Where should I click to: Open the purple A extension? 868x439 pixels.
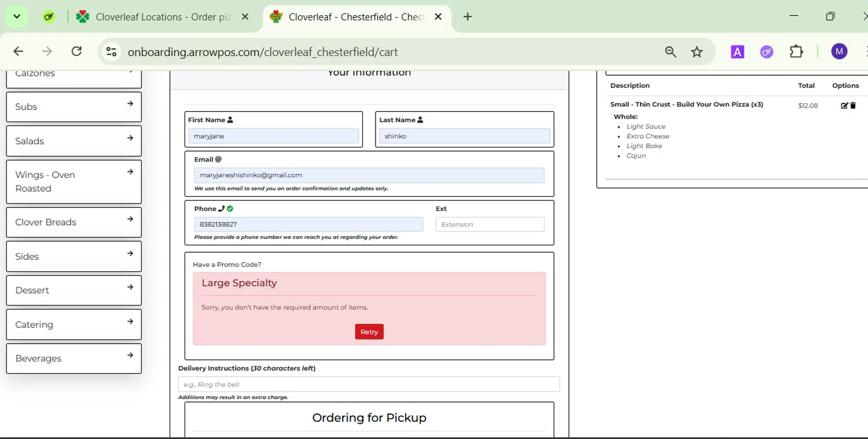tap(737, 52)
